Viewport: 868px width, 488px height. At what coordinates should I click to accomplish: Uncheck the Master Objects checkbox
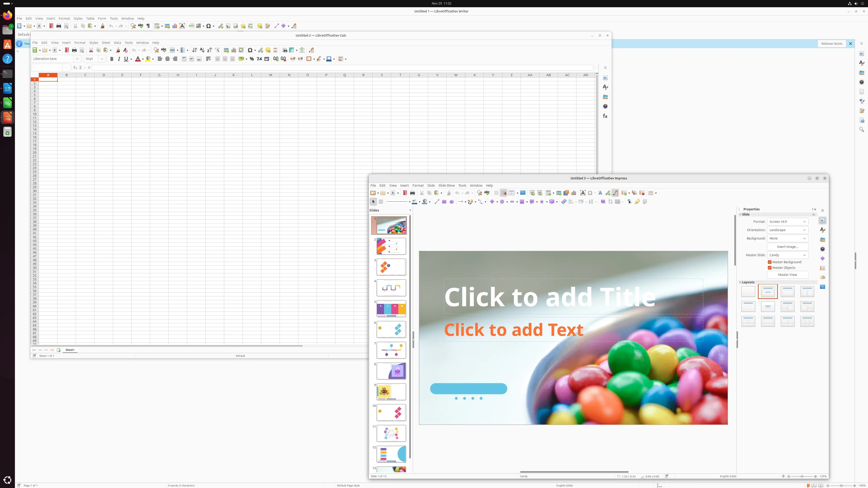pos(770,268)
